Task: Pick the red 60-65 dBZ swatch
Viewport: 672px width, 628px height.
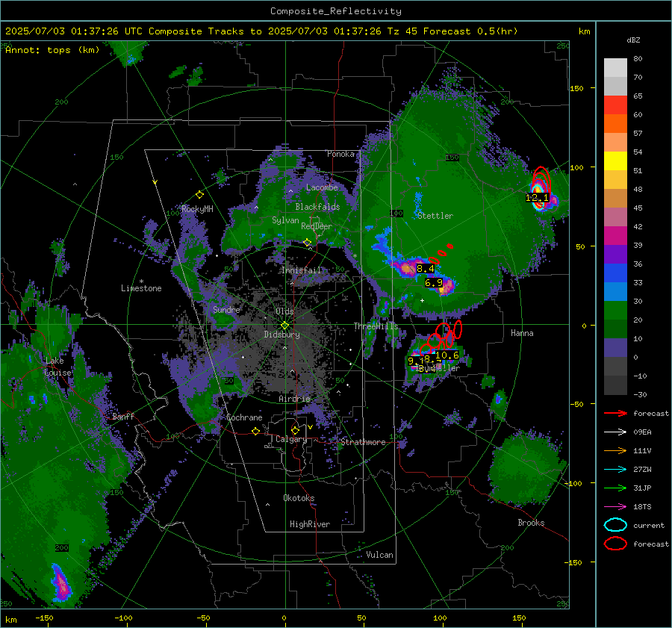Action: (x=615, y=105)
